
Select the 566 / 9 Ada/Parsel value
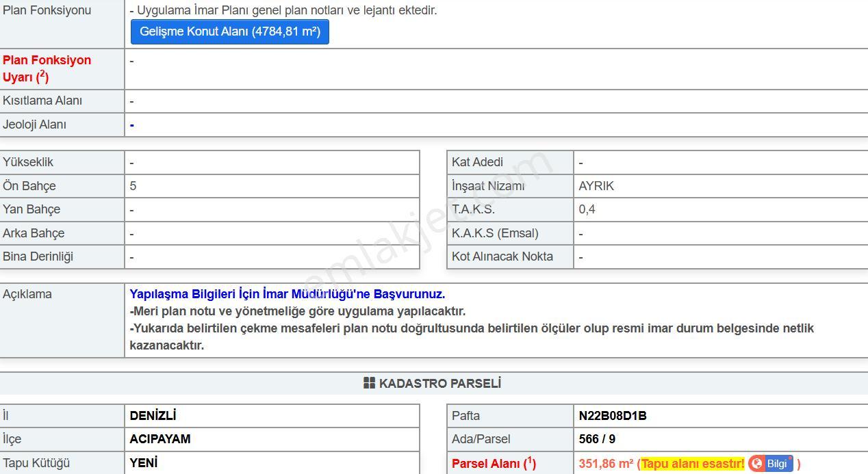(597, 439)
